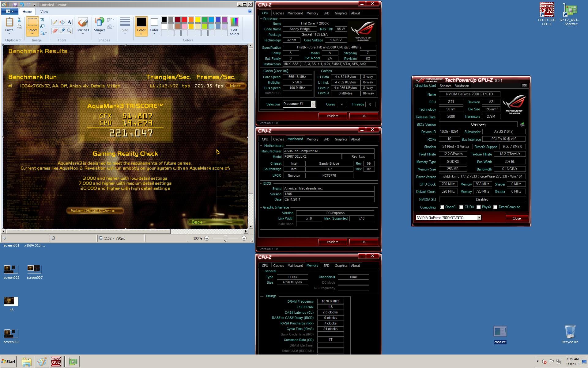Image resolution: width=588 pixels, height=368 pixels.
Task: Toggle the OpenCL checkbox in GPU-Z
Action: tap(442, 207)
